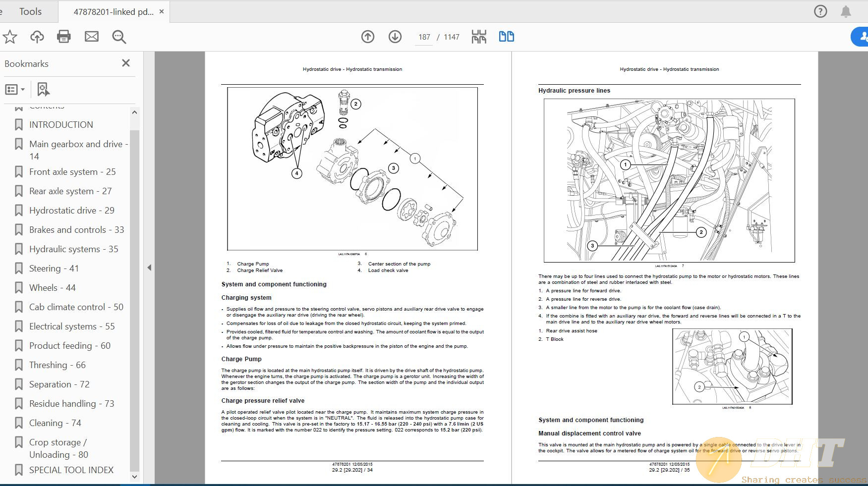The width and height of the screenshot is (868, 486).
Task: Print the document using printer icon
Action: 64,37
